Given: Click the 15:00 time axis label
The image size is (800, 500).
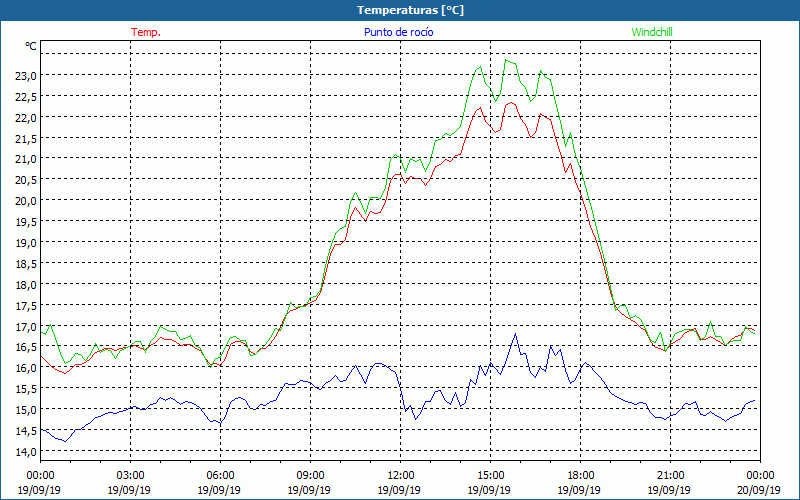Looking at the screenshot, I should 490,476.
